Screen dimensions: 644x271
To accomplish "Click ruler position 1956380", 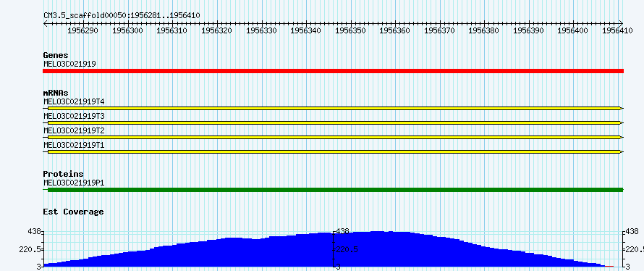I will tap(484, 30).
